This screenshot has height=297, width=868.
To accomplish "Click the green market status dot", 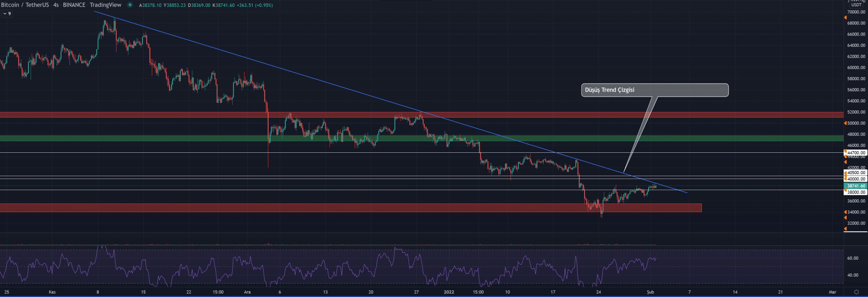I will 130,5.
